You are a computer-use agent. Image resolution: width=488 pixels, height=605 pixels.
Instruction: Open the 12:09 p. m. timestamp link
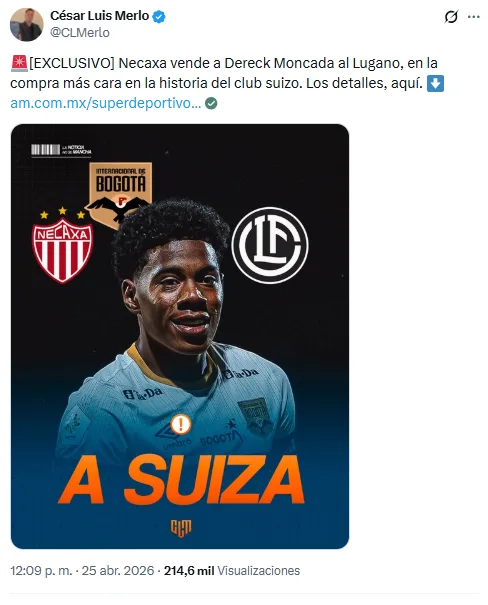tap(41, 570)
